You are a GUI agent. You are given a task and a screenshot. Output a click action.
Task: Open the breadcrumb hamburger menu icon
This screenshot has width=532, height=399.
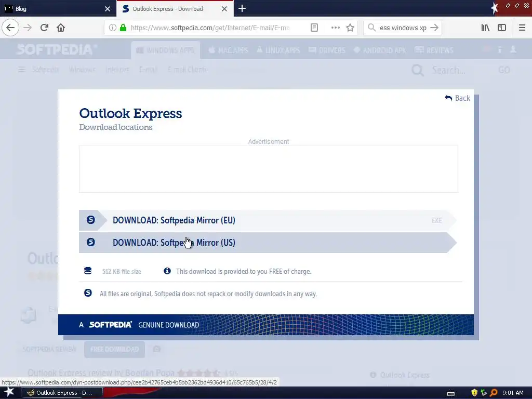[22, 70]
